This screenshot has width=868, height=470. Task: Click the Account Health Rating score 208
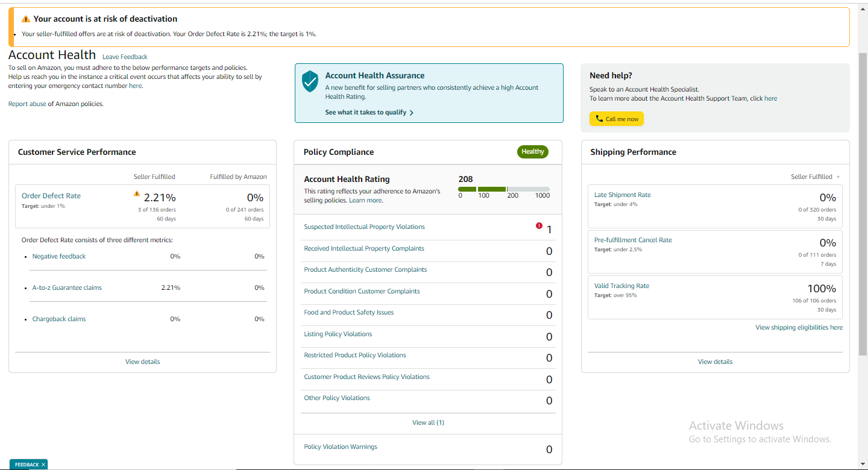pyautogui.click(x=465, y=179)
